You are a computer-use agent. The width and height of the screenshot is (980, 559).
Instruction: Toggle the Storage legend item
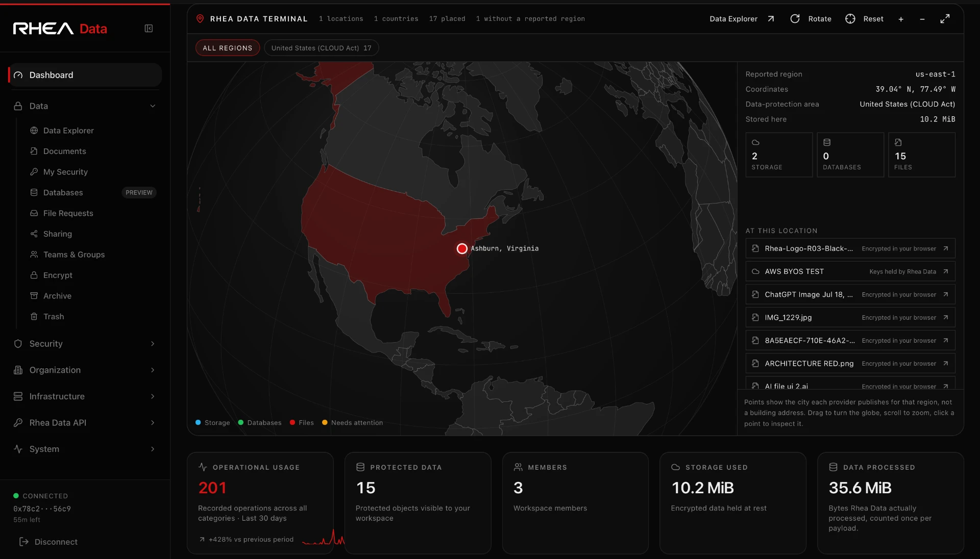click(212, 423)
